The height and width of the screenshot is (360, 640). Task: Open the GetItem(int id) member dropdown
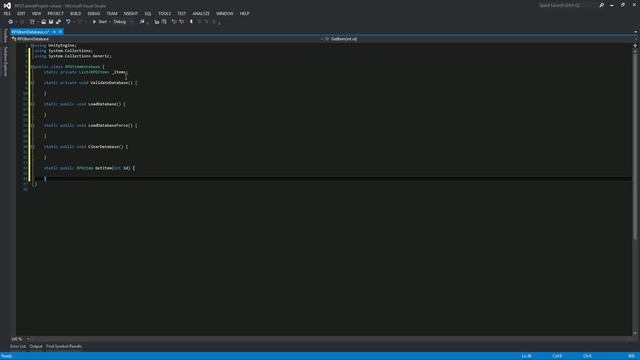point(480,39)
